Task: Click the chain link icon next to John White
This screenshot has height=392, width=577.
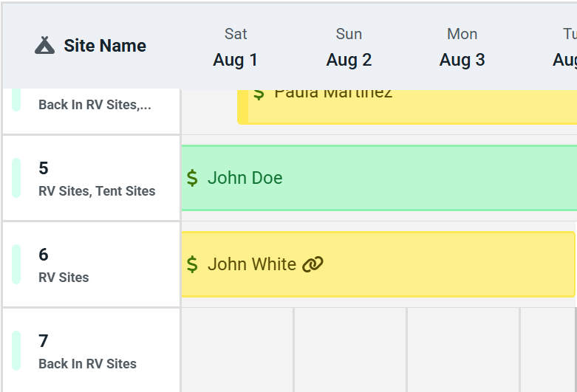Action: tap(313, 264)
